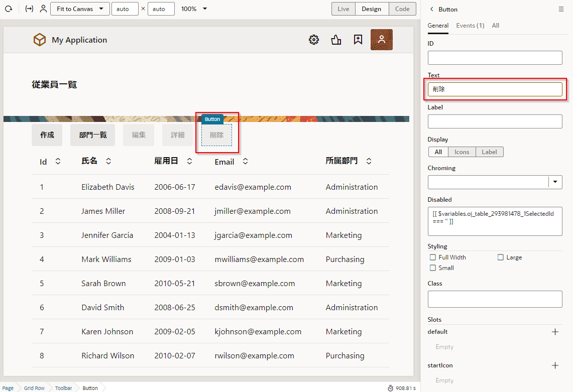Viewport: 573px width, 392px height.
Task: Click the 作成 button in toolbar
Action: tap(47, 135)
